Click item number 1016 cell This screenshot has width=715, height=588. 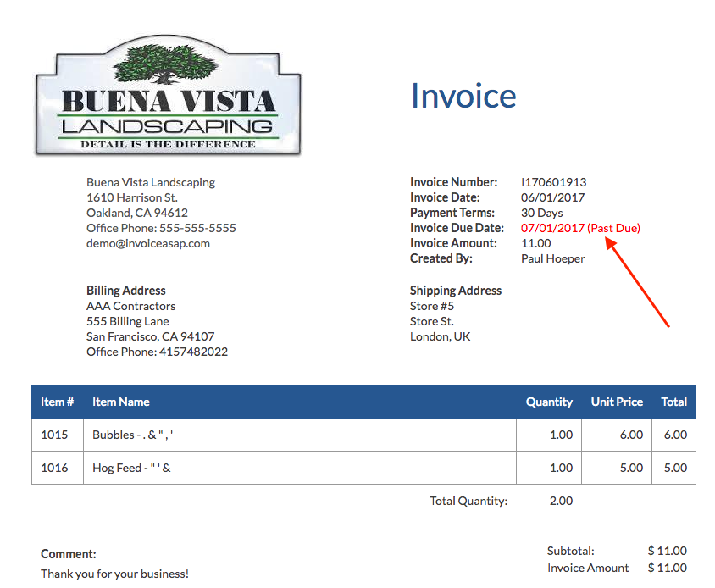pos(54,468)
